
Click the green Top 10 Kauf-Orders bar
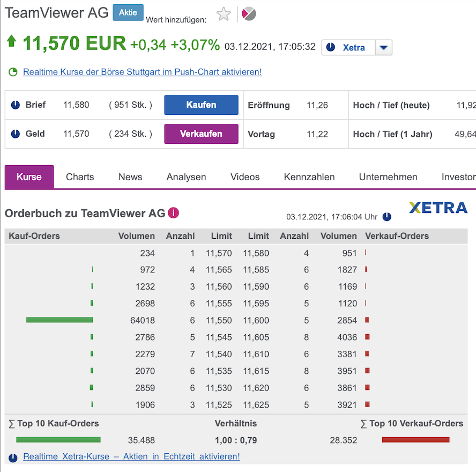coord(58,440)
